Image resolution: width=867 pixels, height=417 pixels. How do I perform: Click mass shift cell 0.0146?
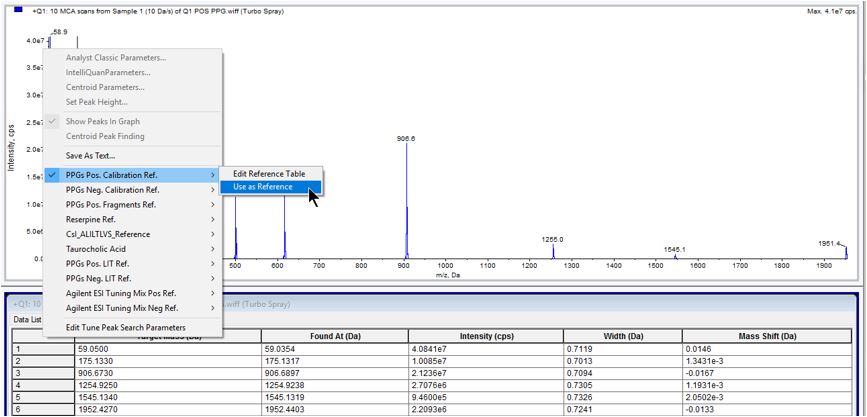767,349
